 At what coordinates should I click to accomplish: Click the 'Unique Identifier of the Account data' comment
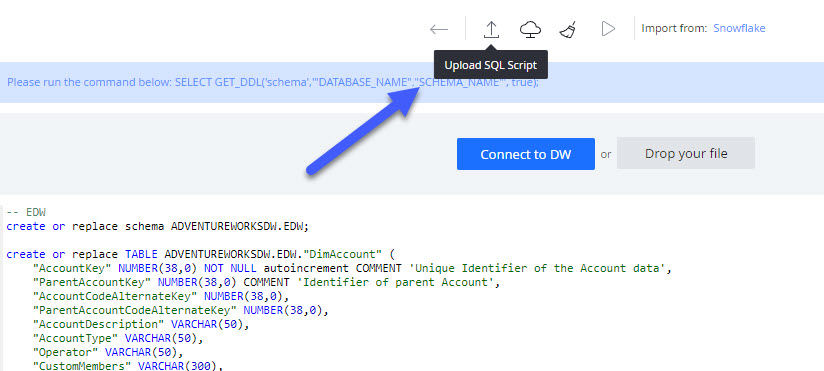537,268
